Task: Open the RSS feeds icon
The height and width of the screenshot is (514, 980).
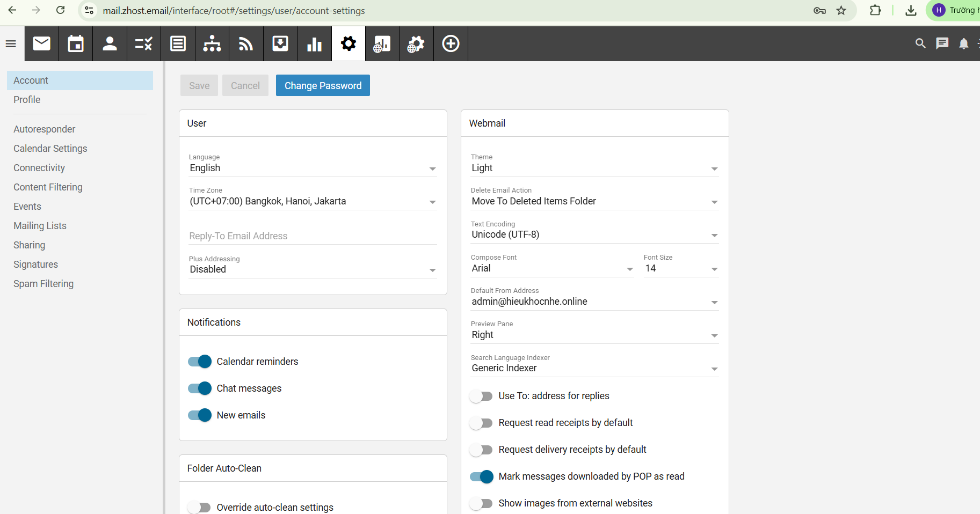Action: (246, 43)
